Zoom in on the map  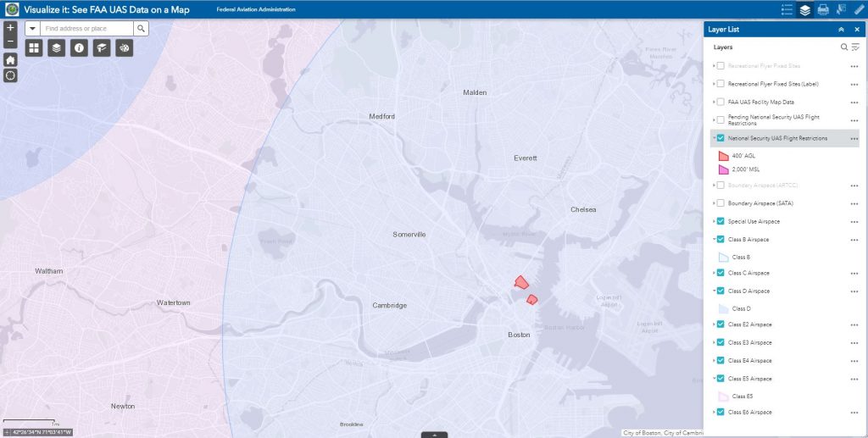coord(10,28)
